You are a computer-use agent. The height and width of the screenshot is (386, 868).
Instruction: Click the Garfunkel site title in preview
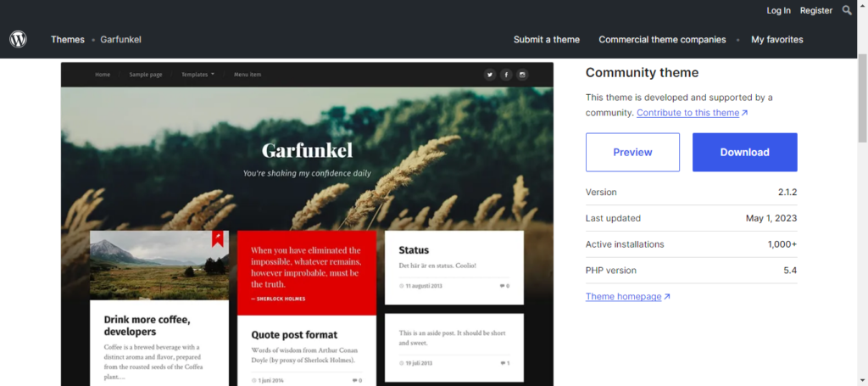(x=307, y=151)
